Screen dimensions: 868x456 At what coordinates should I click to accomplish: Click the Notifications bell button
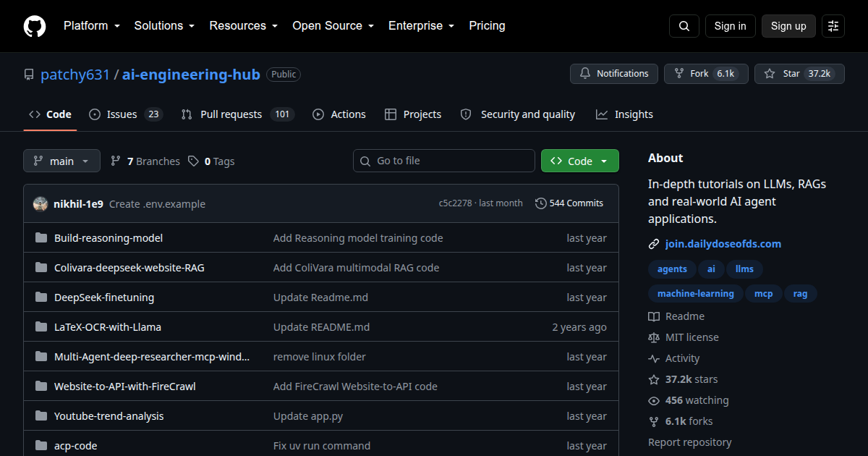[614, 74]
